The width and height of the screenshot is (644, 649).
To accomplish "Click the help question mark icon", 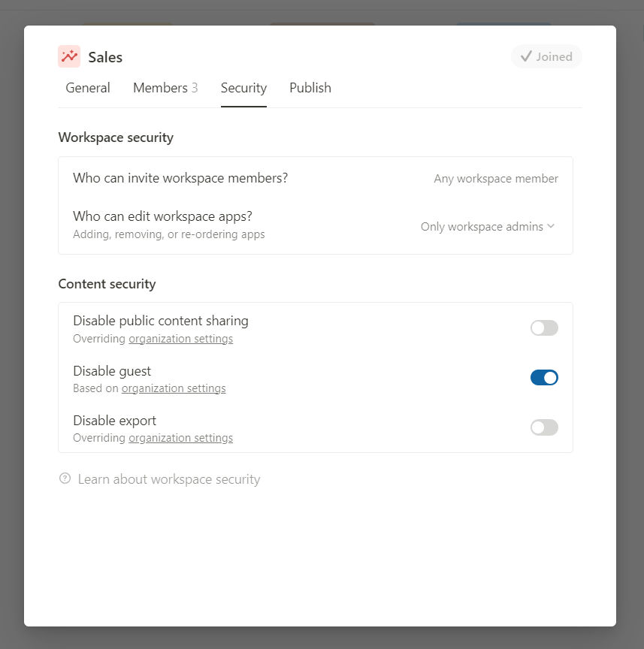I will 65,478.
